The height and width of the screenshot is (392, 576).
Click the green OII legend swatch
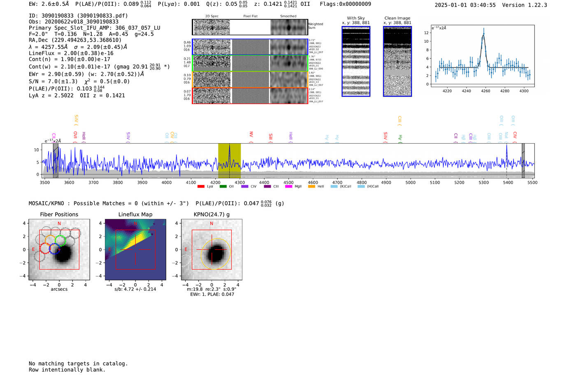[x=223, y=186]
